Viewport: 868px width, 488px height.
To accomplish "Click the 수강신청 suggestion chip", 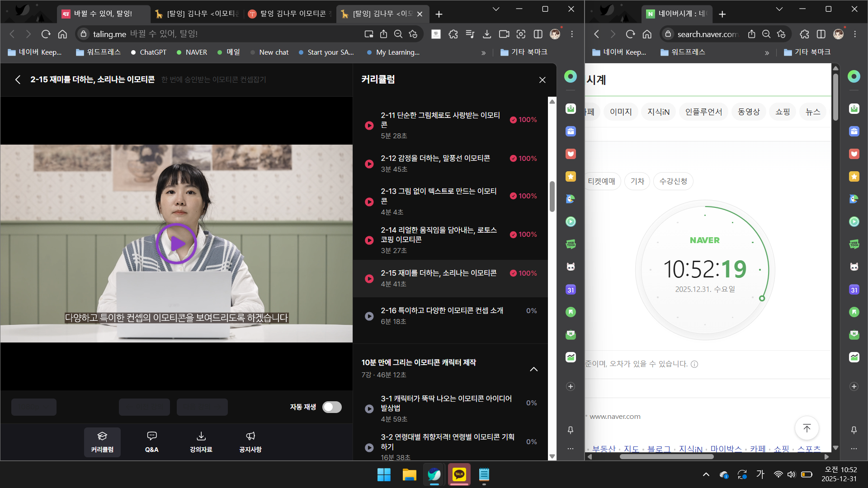I will (x=673, y=181).
